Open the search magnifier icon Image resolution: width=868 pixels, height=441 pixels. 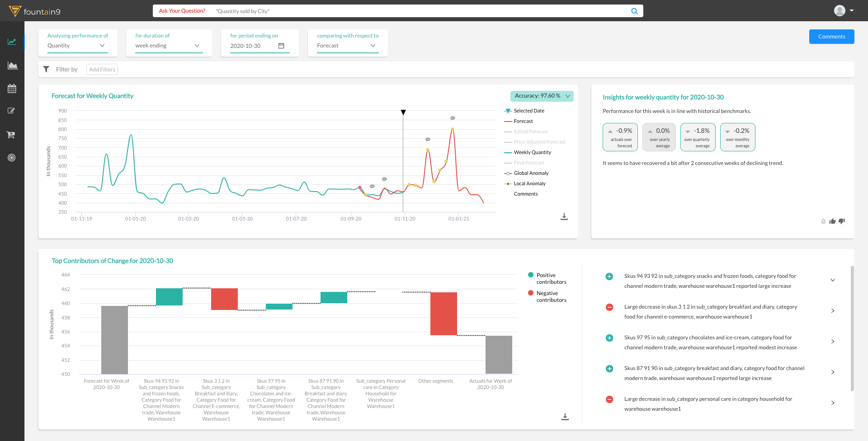coord(634,11)
